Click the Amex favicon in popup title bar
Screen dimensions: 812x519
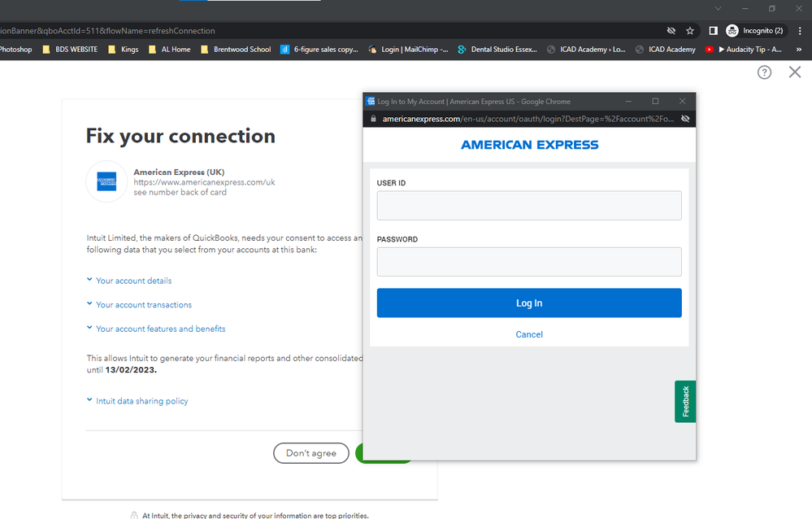point(371,101)
